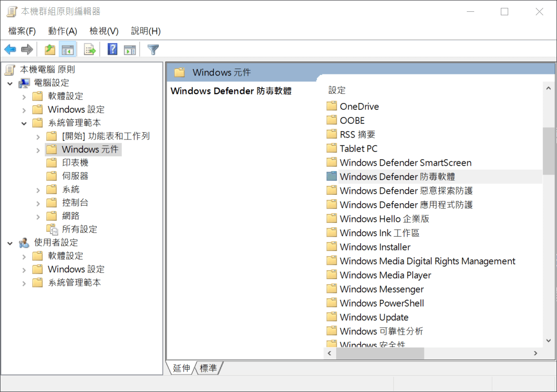Expand Windows 設定 under 電腦設定
This screenshot has height=392, width=557.
coord(24,110)
